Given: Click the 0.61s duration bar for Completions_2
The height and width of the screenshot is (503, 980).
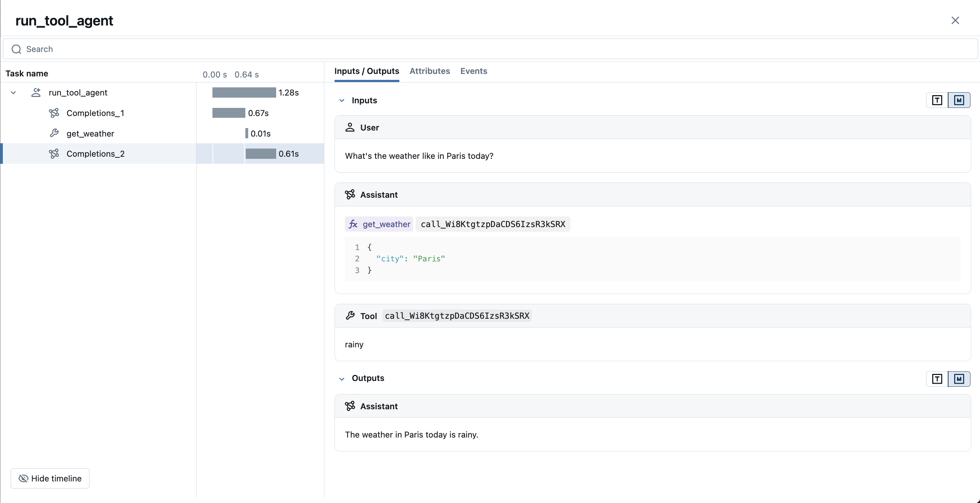Looking at the screenshot, I should point(261,154).
